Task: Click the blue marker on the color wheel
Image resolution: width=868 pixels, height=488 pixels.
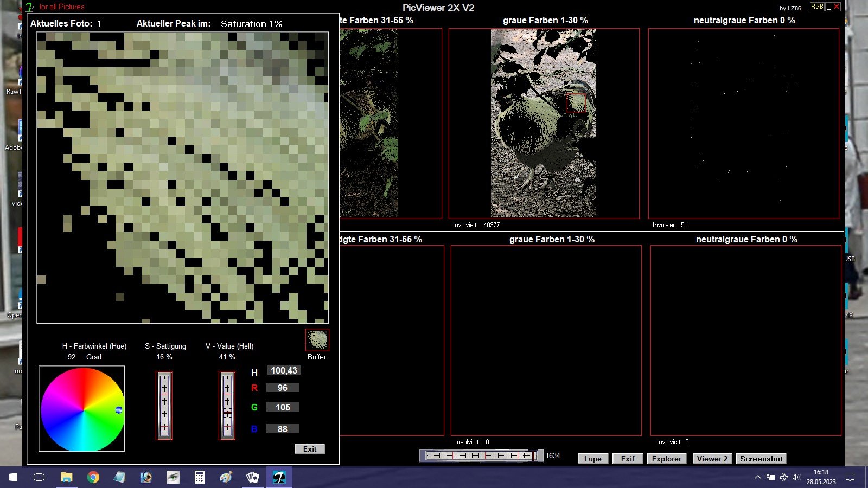Action: coord(119,410)
